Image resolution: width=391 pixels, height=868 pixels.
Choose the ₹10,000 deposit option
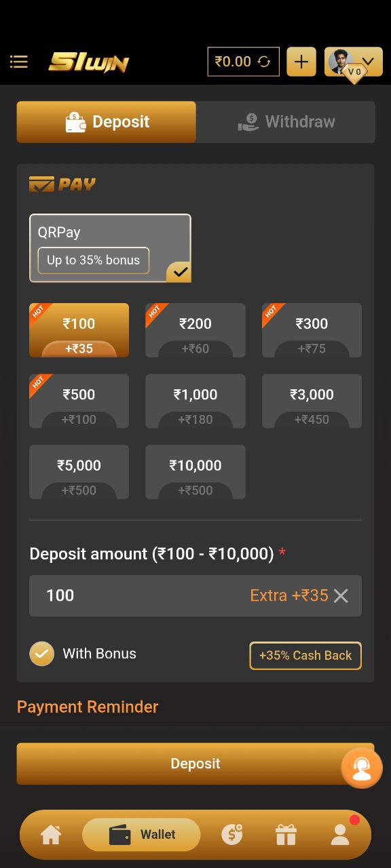click(195, 471)
